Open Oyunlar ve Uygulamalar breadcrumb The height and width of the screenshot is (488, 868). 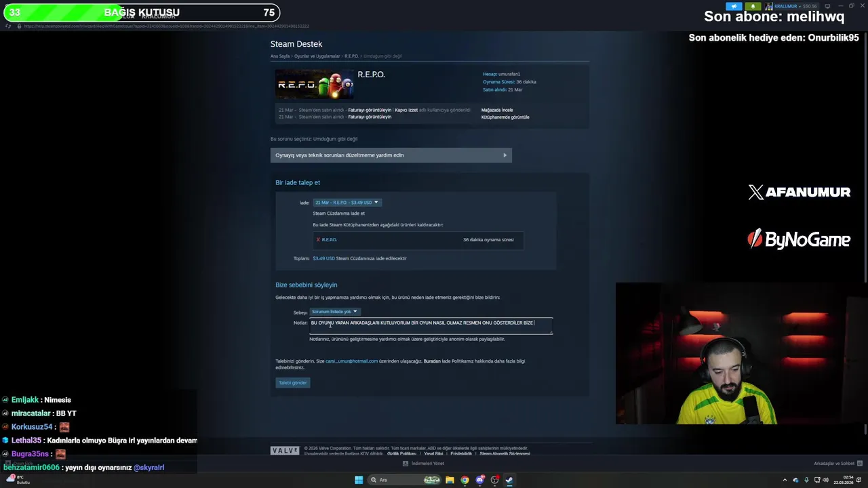317,56
